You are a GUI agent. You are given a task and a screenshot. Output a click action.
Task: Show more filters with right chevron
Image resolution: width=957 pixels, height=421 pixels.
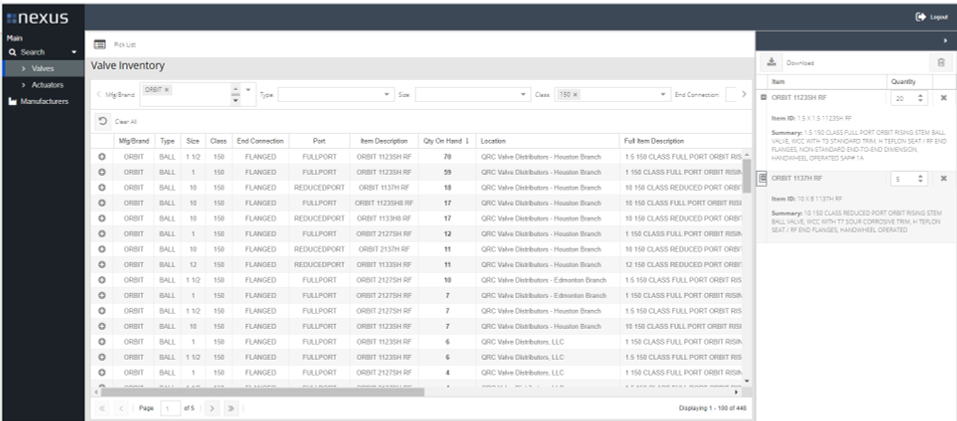744,94
